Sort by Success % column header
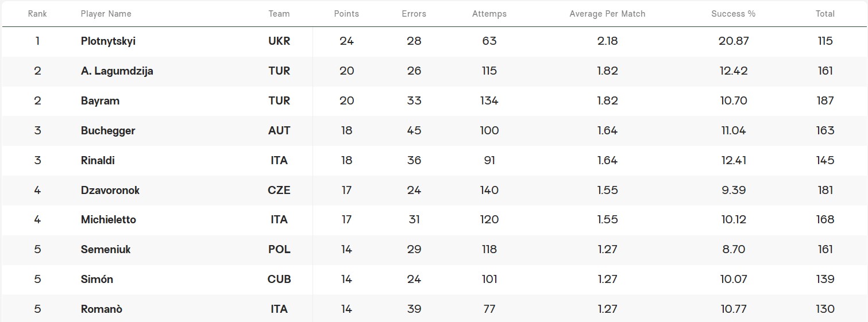This screenshot has width=868, height=322. [x=734, y=14]
